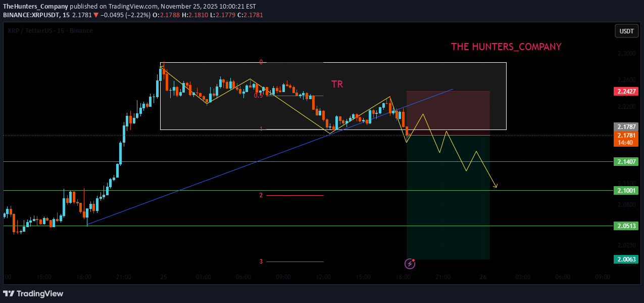This screenshot has height=303, width=644.
Task: Click the USDT button in the top right
Action: (626, 31)
